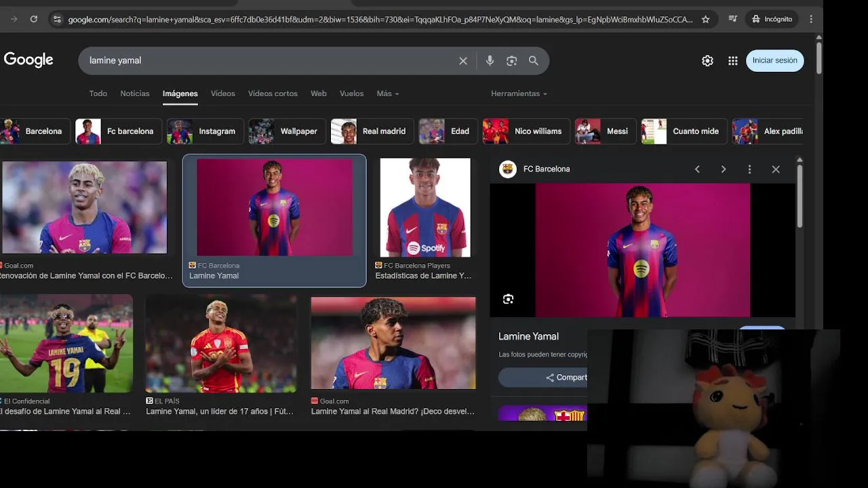Switch to Vídeos tab
The height and width of the screenshot is (488, 868).
[x=223, y=94]
